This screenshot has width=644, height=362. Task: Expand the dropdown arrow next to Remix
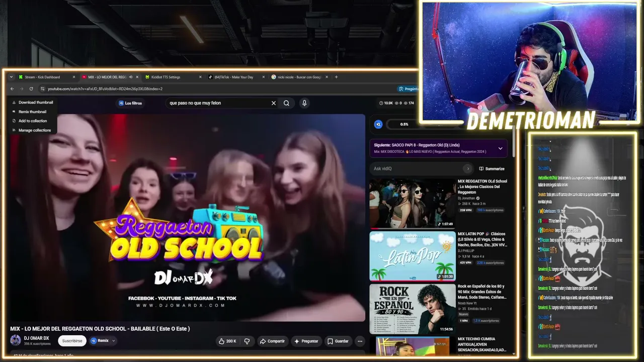tap(114, 341)
